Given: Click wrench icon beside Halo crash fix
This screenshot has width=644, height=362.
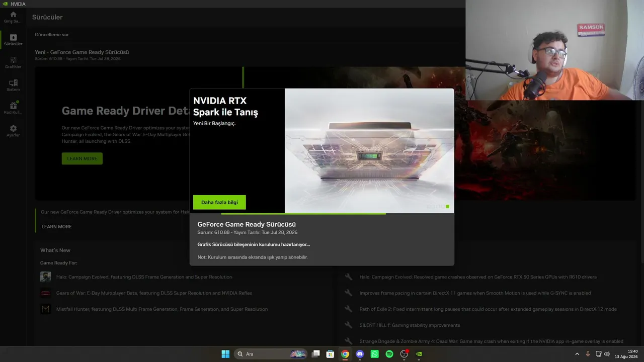Looking at the screenshot, I should coord(349,277).
